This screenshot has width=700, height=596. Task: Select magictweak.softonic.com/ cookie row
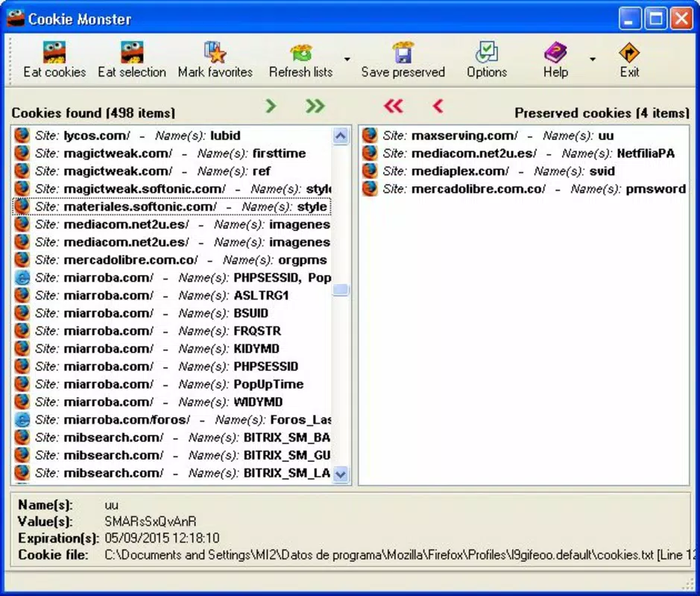click(x=172, y=189)
